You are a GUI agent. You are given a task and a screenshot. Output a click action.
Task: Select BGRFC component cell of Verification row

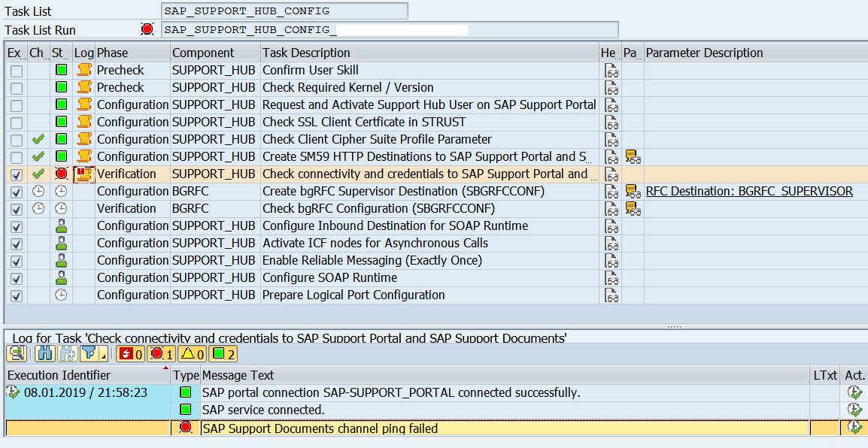[215, 208]
